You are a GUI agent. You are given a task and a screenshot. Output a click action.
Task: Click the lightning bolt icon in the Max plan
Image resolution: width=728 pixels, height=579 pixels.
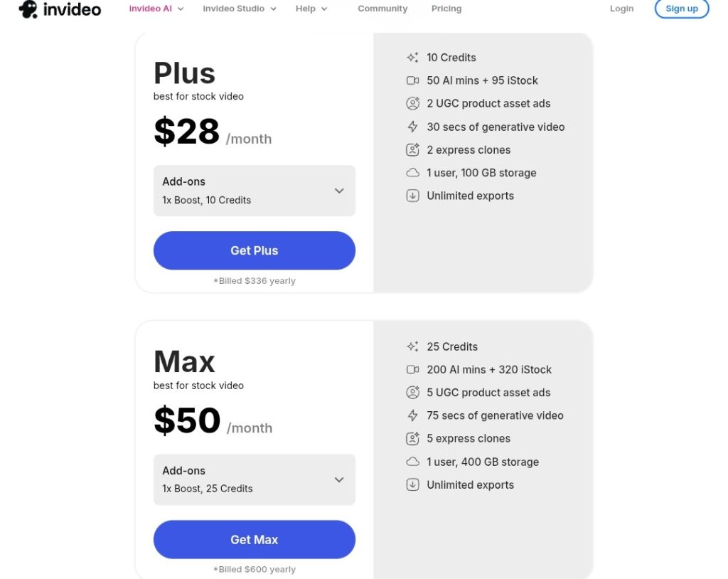pyautogui.click(x=412, y=415)
